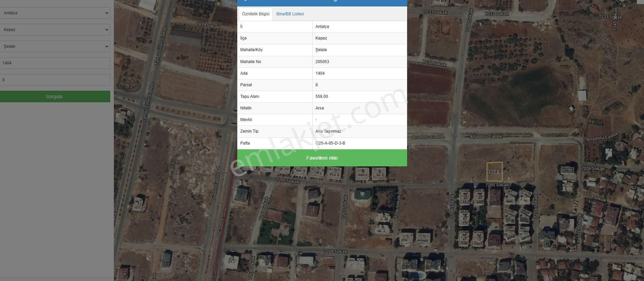Click the 7232 Sokak map label
Viewport: 644px width, 281px height.
click(434, 63)
